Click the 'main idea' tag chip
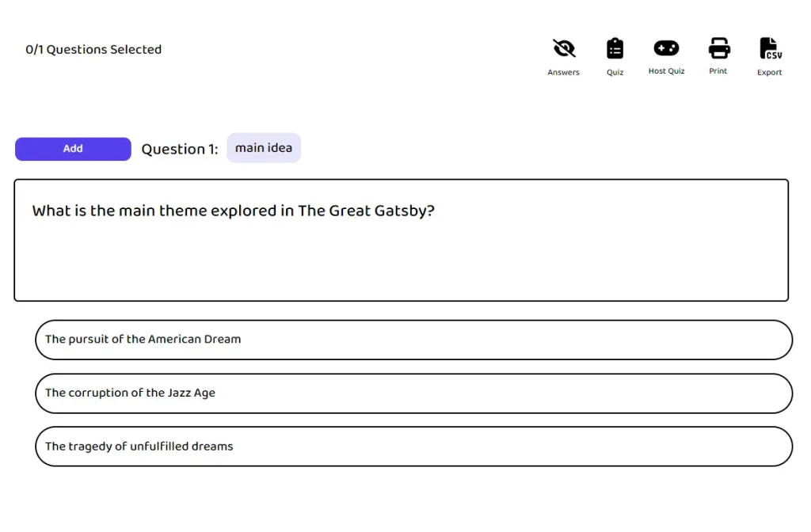Viewport: 811px width, 532px height. pyautogui.click(x=264, y=148)
